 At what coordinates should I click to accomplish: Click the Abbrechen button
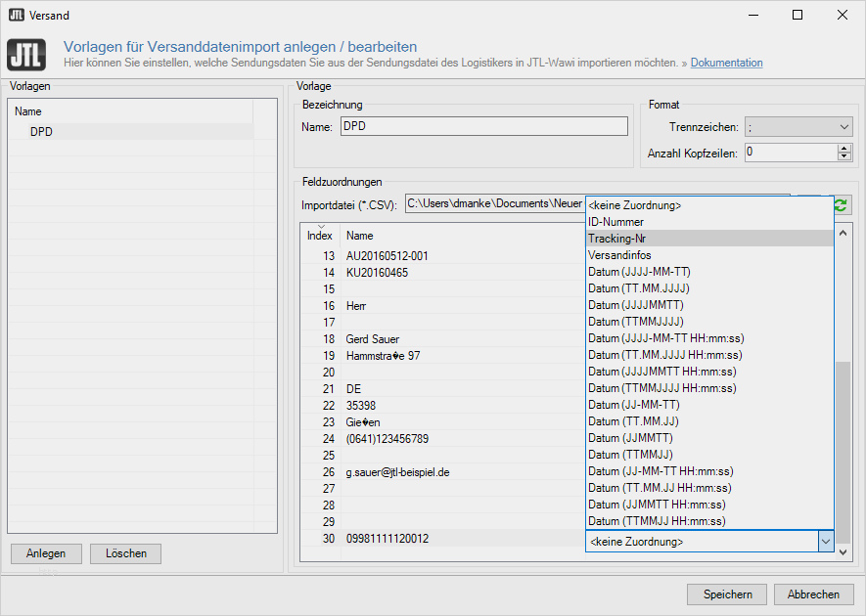click(813, 594)
